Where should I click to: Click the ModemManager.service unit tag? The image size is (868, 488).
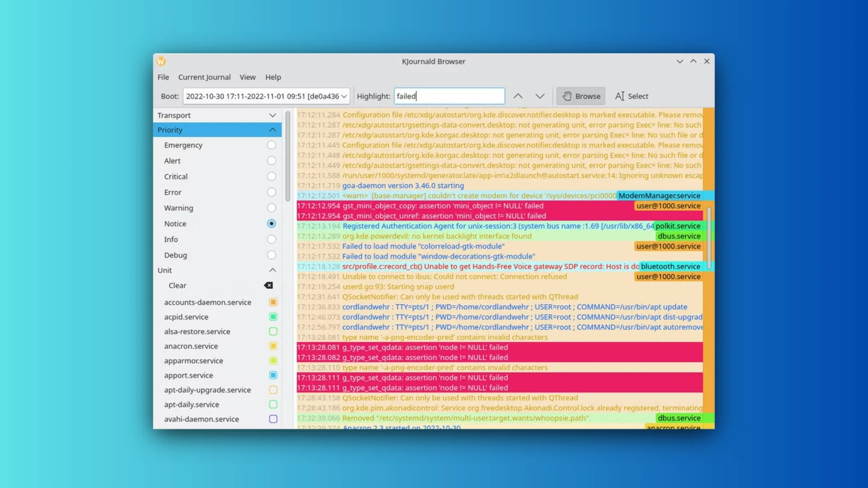pos(659,196)
